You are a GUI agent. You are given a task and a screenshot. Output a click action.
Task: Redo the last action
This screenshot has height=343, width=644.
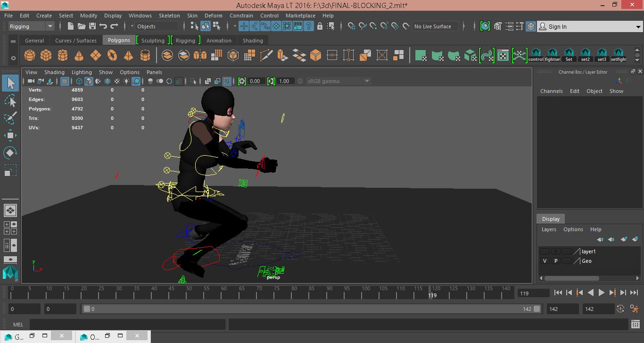click(114, 26)
